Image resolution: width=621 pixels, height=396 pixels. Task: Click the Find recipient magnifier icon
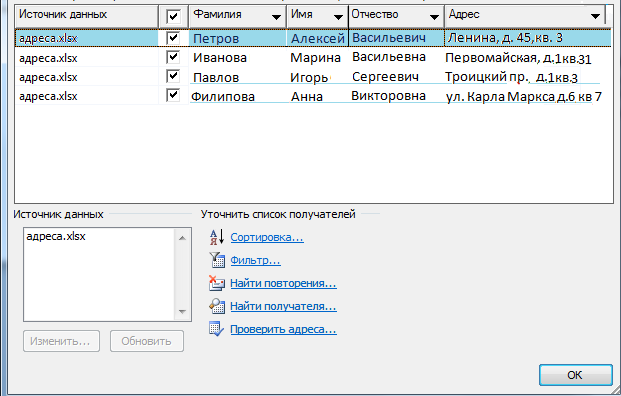coord(217,306)
